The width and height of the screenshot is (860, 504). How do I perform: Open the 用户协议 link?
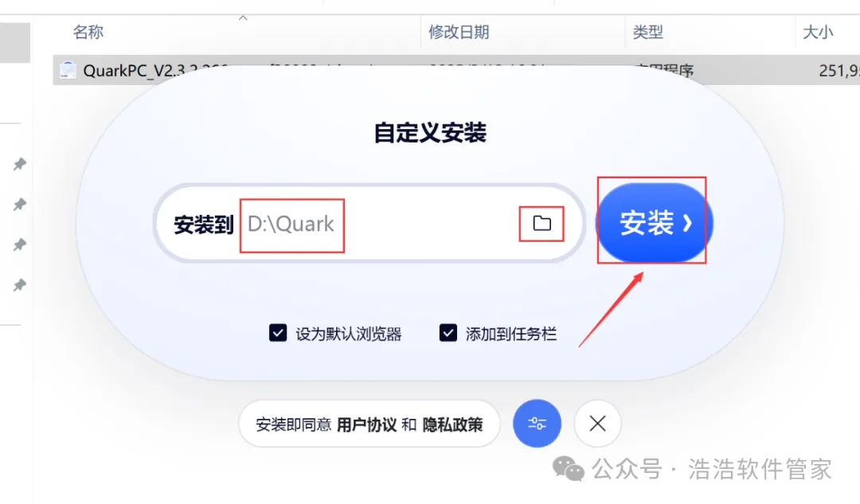click(366, 424)
